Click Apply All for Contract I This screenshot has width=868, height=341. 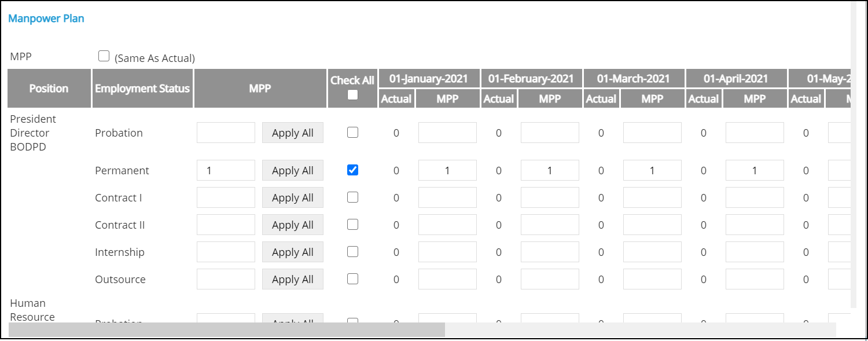(292, 197)
